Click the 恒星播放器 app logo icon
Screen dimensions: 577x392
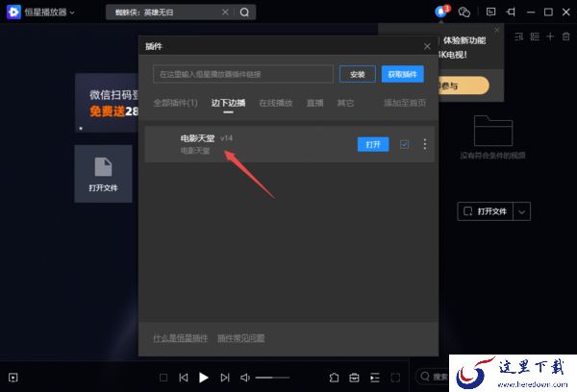click(13, 12)
